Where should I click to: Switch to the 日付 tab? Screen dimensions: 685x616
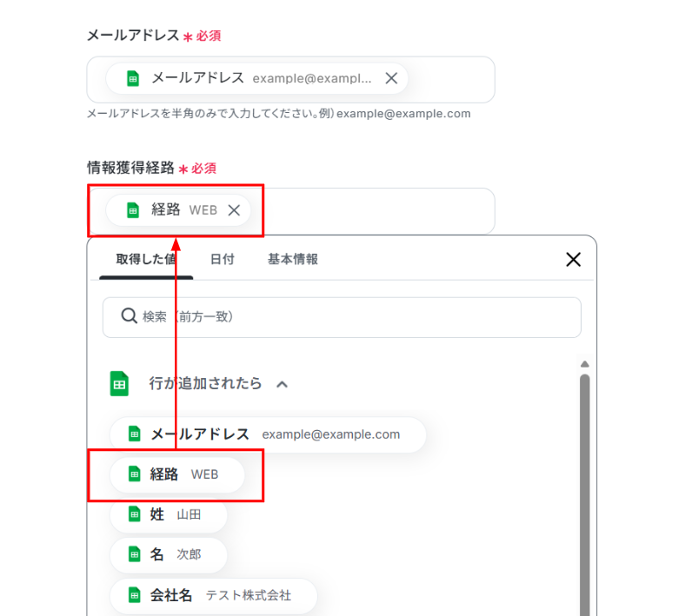(222, 259)
